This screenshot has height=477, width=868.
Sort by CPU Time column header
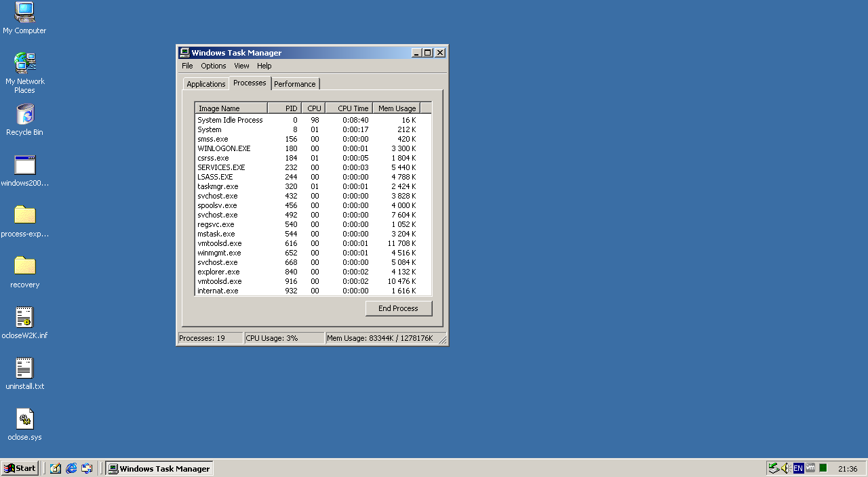[349, 108]
